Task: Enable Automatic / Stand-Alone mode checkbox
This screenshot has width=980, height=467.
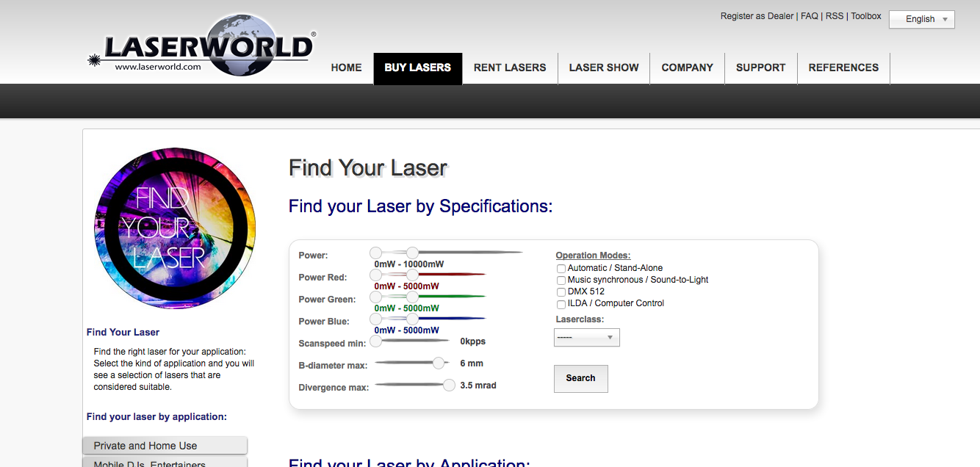Action: (561, 269)
